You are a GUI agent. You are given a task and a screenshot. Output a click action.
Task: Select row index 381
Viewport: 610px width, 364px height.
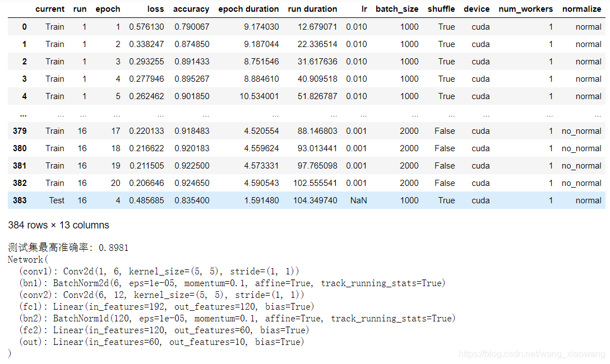coord(20,166)
